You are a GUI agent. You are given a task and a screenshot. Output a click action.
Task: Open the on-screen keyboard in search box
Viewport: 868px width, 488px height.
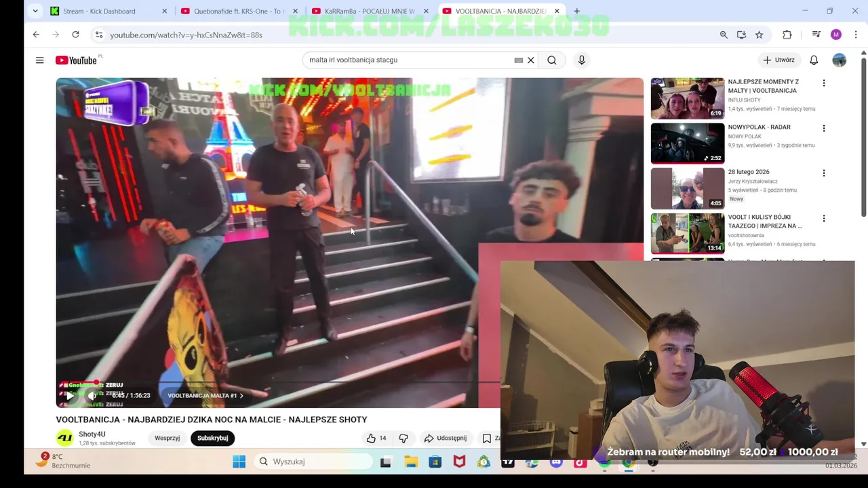pos(519,60)
